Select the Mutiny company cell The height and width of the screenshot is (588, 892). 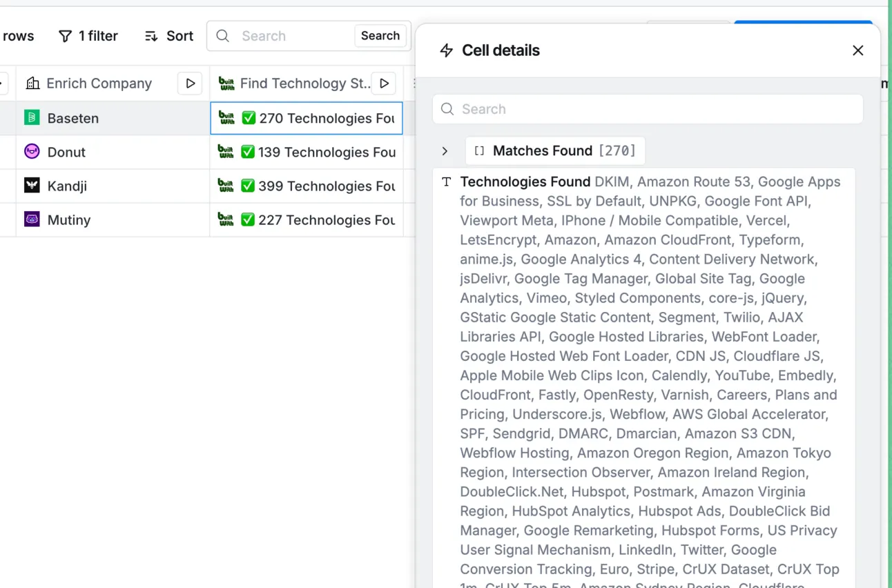113,219
